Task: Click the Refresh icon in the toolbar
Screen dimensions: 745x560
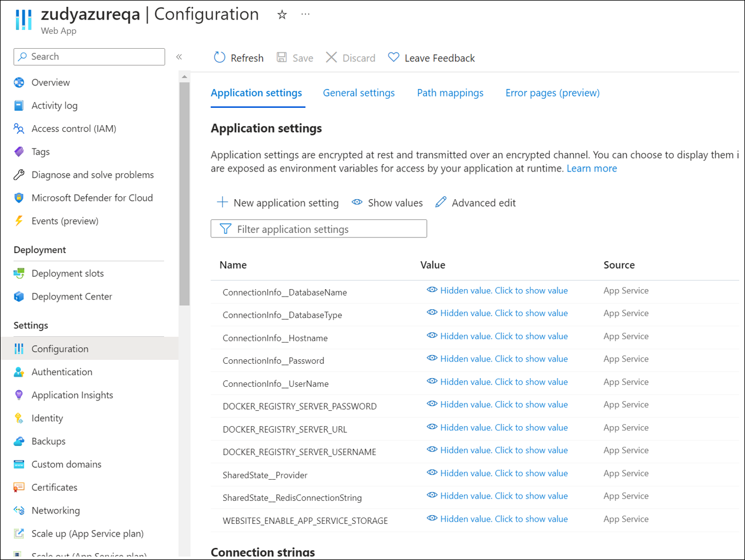Action: (219, 57)
